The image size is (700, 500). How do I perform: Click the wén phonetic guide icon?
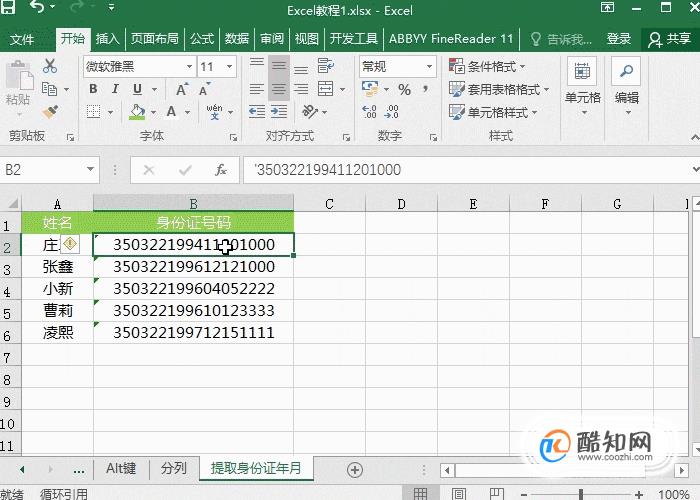pos(214,112)
